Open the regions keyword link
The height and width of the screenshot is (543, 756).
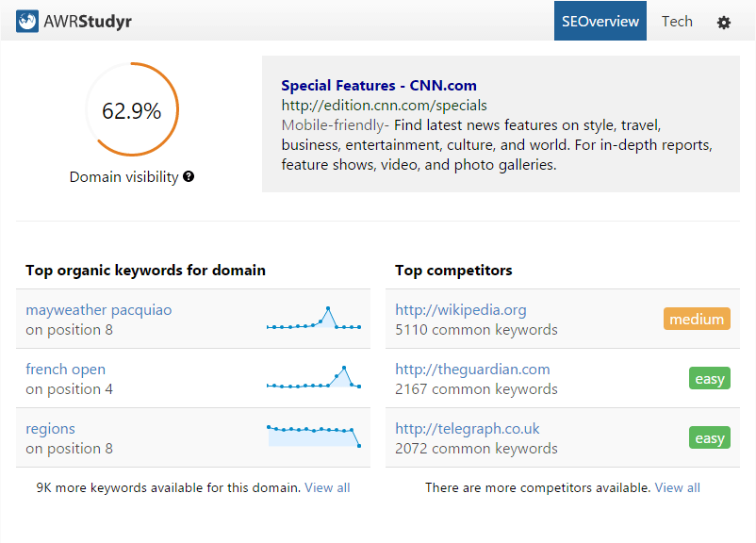coord(50,428)
